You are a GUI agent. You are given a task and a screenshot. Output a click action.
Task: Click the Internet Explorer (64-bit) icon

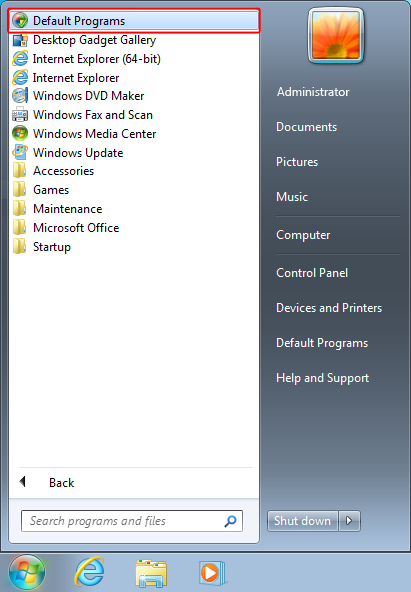(20, 59)
